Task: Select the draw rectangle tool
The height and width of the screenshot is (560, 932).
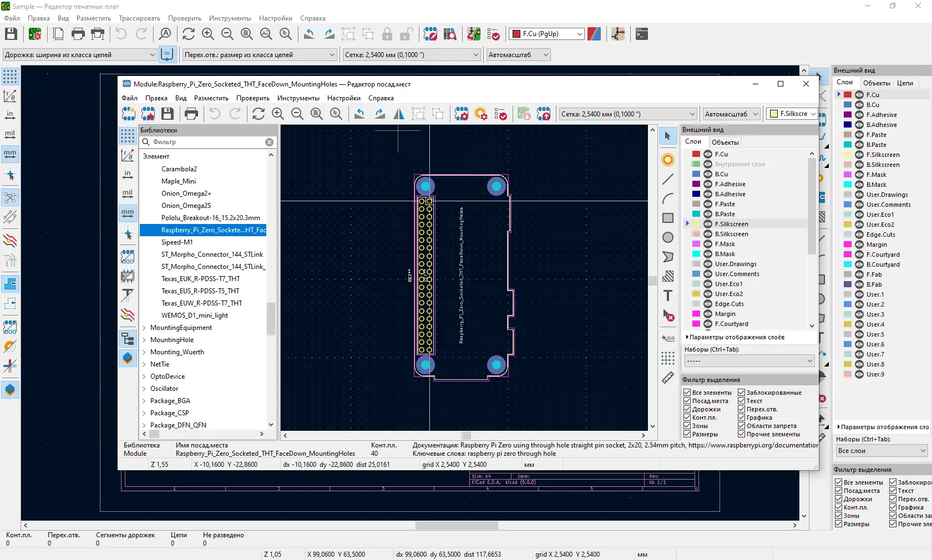Action: 668,218
